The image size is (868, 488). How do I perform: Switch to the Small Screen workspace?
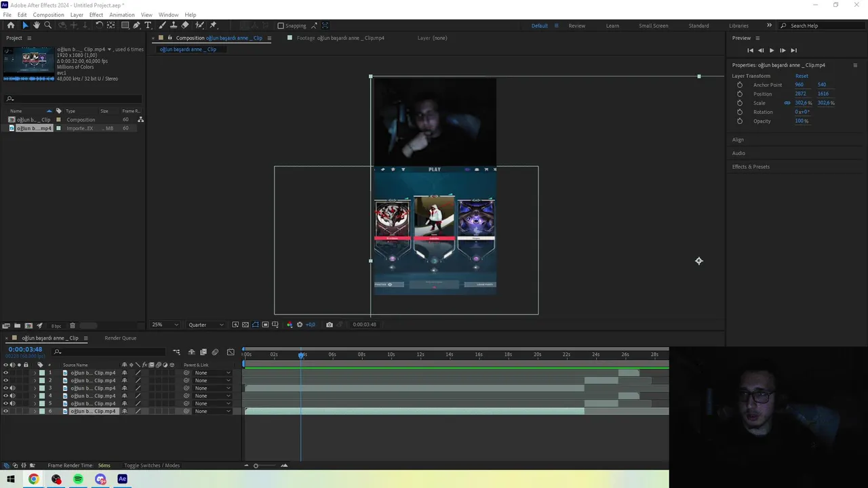pos(654,26)
